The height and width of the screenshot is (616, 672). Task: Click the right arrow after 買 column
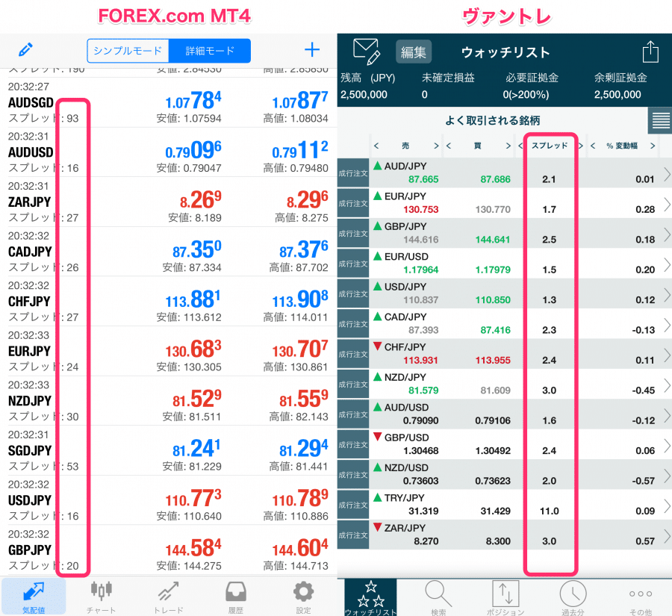[x=508, y=146]
